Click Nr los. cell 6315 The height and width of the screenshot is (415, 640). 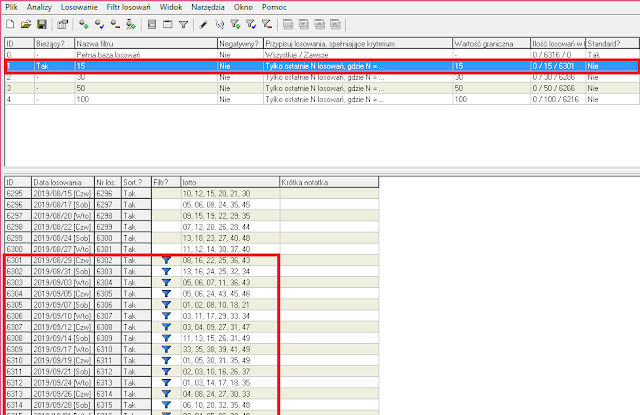click(108, 405)
